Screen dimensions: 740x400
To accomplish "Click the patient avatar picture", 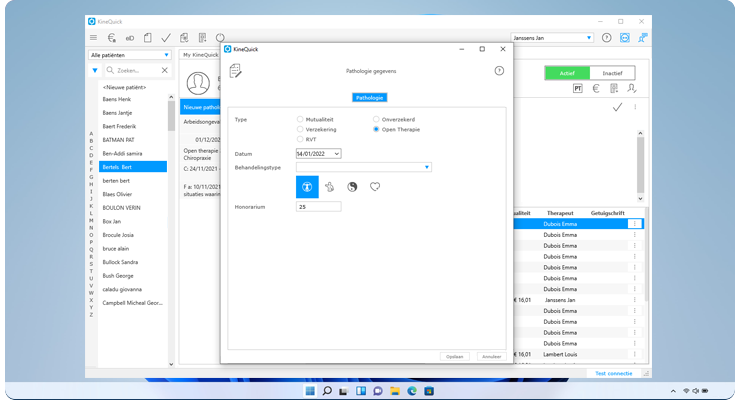I will coord(198,83).
